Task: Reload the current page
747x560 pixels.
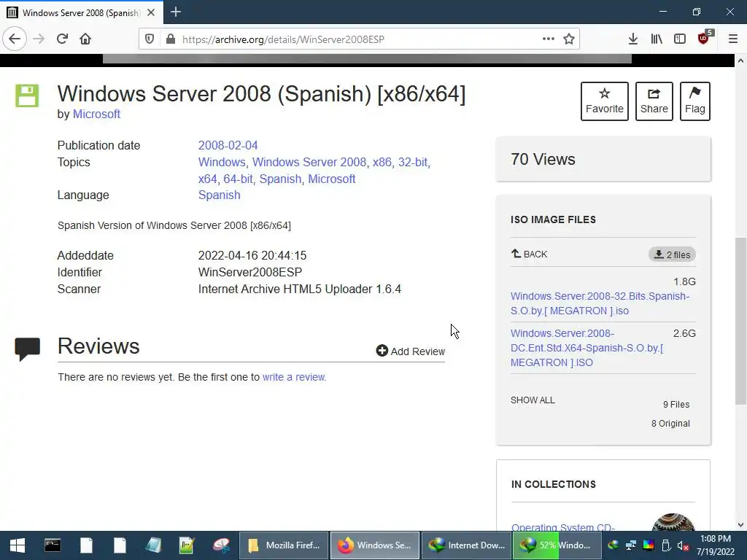Action: click(62, 39)
